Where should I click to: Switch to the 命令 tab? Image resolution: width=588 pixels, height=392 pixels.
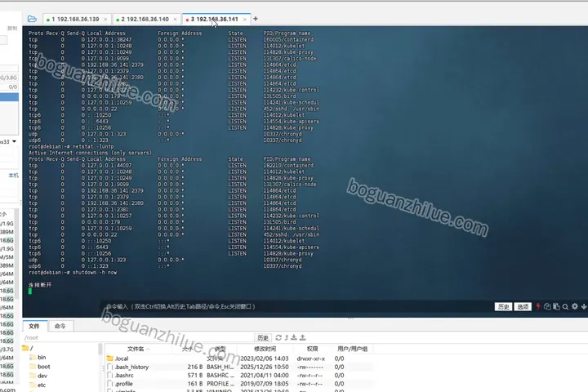60,326
